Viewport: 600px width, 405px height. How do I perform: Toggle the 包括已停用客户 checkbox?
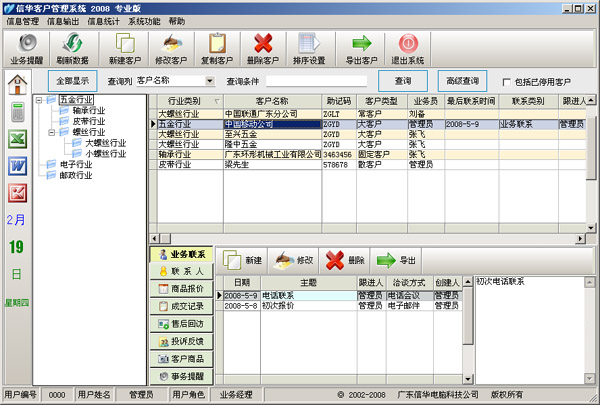507,82
